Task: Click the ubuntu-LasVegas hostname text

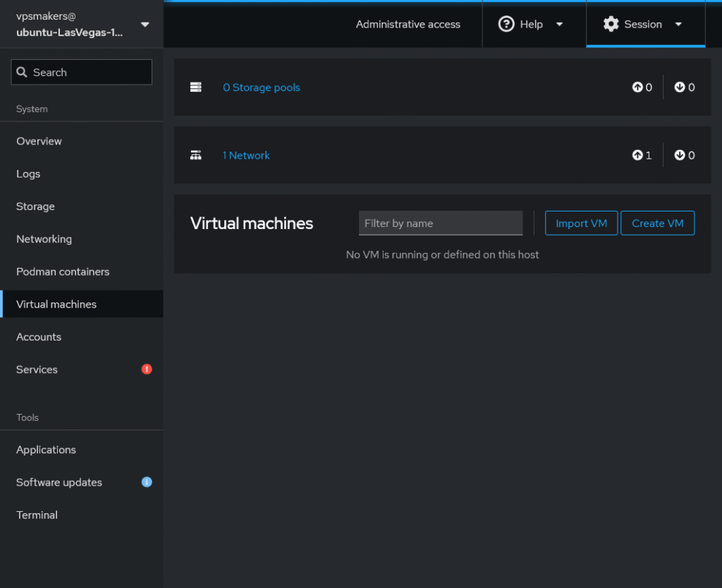Action: pyautogui.click(x=70, y=32)
